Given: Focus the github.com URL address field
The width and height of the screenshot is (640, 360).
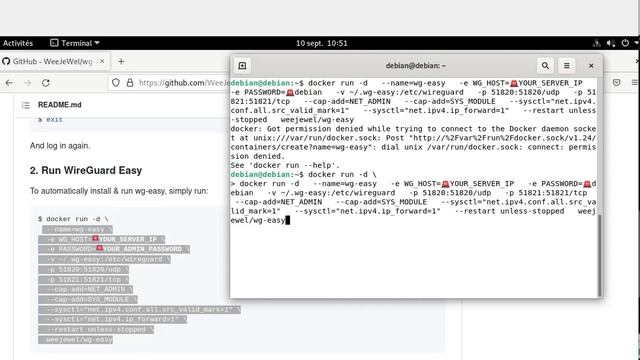Looking at the screenshot, I should click(184, 83).
